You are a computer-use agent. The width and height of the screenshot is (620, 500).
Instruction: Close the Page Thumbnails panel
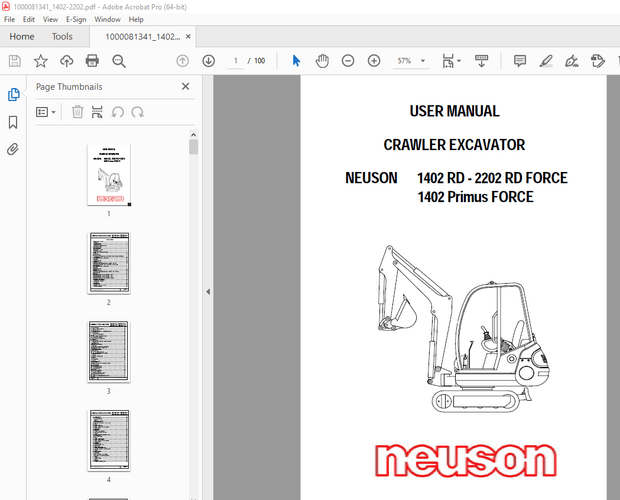tap(185, 87)
